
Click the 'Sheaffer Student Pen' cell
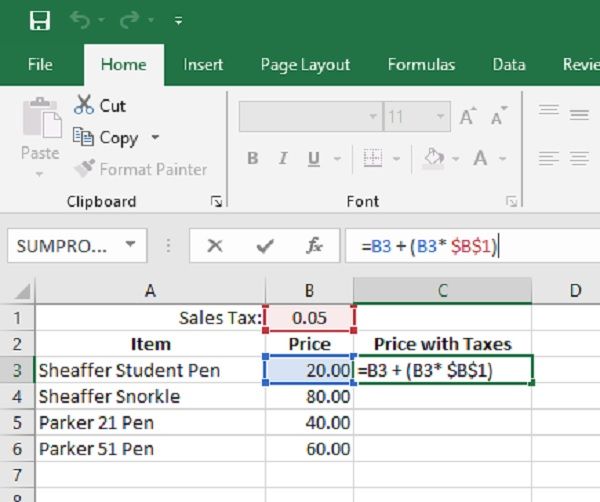pyautogui.click(x=150, y=370)
